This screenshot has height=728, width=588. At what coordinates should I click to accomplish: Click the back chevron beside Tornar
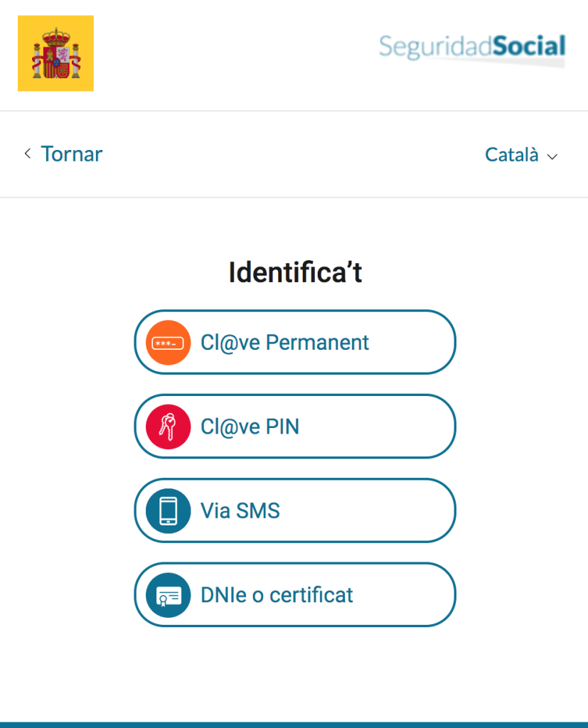28,154
